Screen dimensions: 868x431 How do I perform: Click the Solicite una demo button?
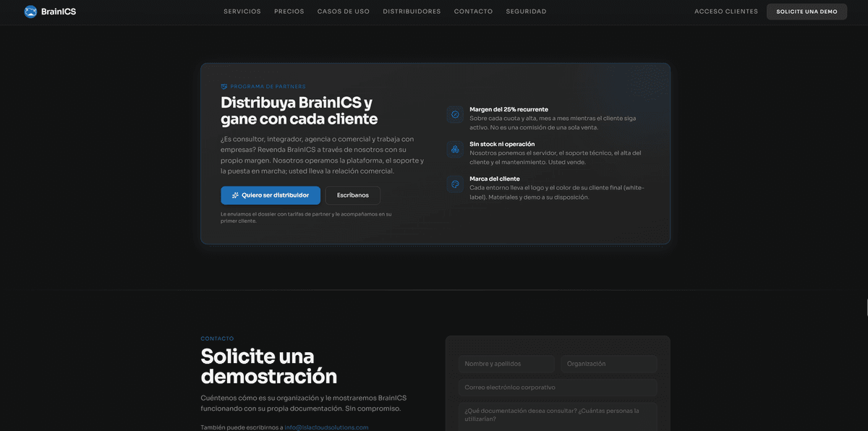[807, 12]
